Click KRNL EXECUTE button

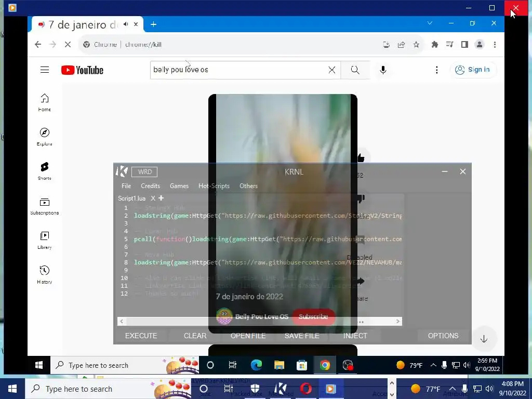(x=141, y=336)
